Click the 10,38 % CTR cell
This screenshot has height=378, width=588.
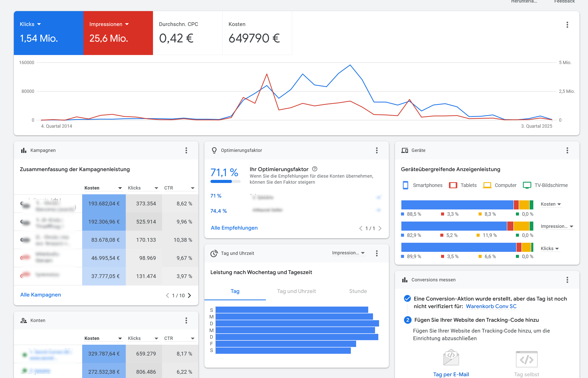click(x=180, y=240)
